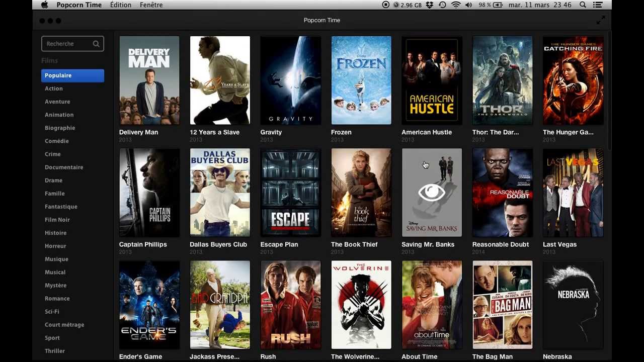Open The Bag Man poster
This screenshot has width=644, height=362.
(x=503, y=305)
